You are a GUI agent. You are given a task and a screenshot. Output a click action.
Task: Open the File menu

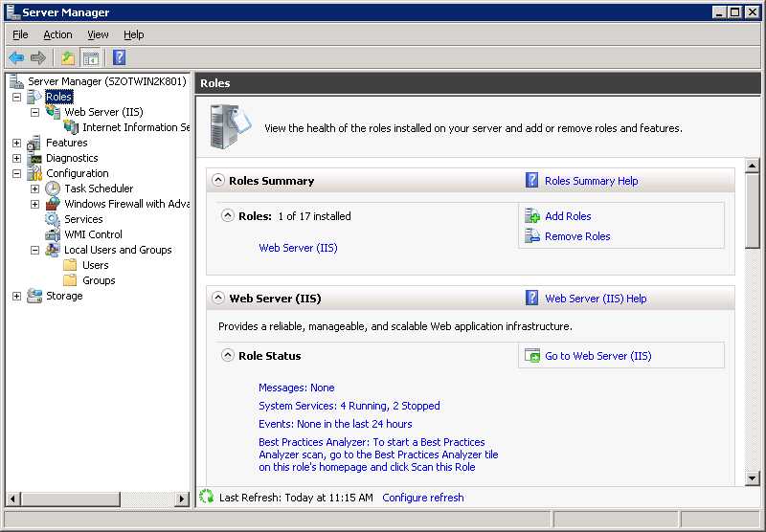20,34
